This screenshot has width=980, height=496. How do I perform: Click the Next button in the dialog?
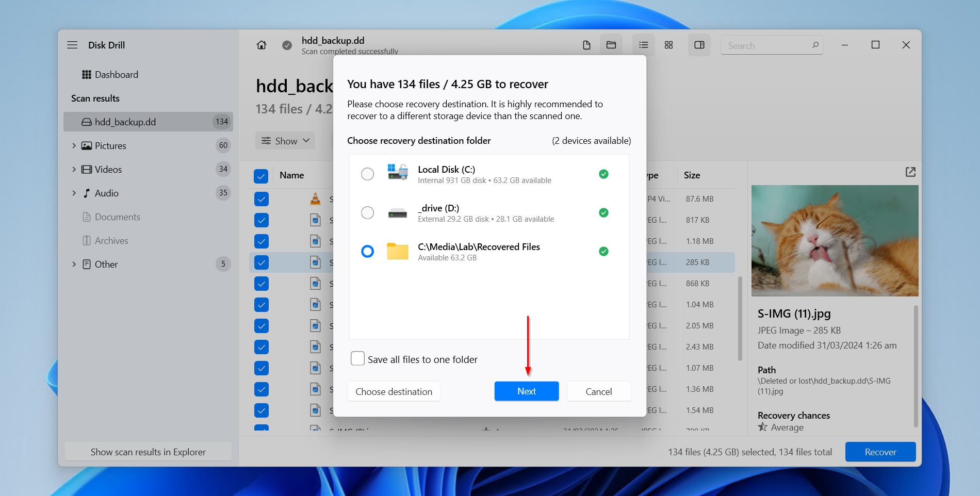pos(526,391)
